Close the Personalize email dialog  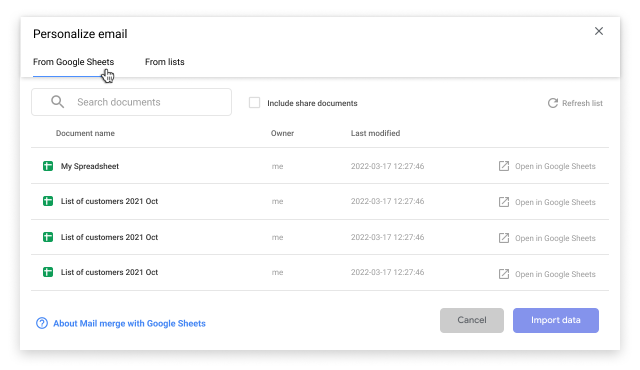click(599, 31)
